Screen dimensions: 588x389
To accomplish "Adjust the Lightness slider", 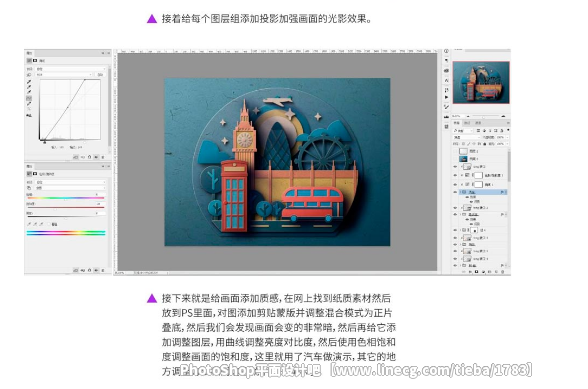I will click(66, 217).
